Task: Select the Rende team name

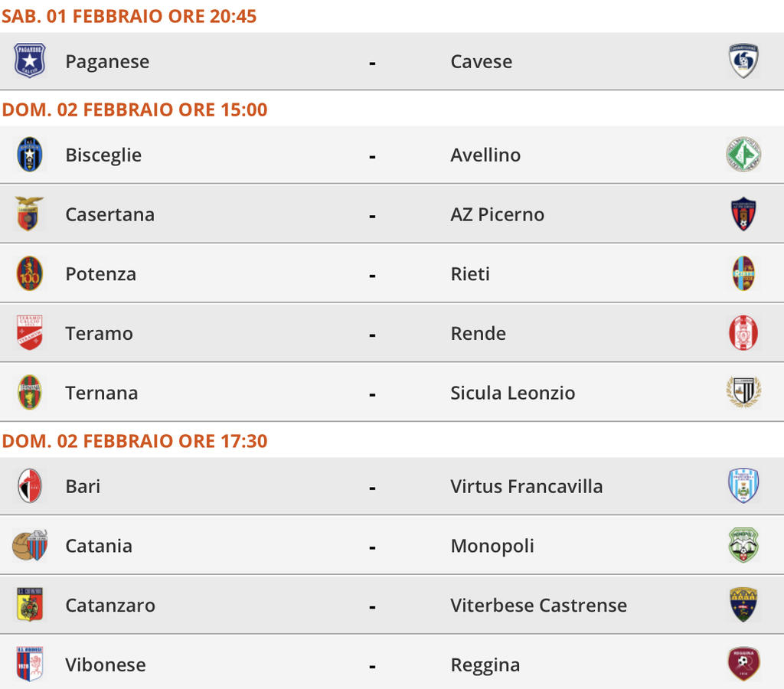Action: [x=478, y=333]
